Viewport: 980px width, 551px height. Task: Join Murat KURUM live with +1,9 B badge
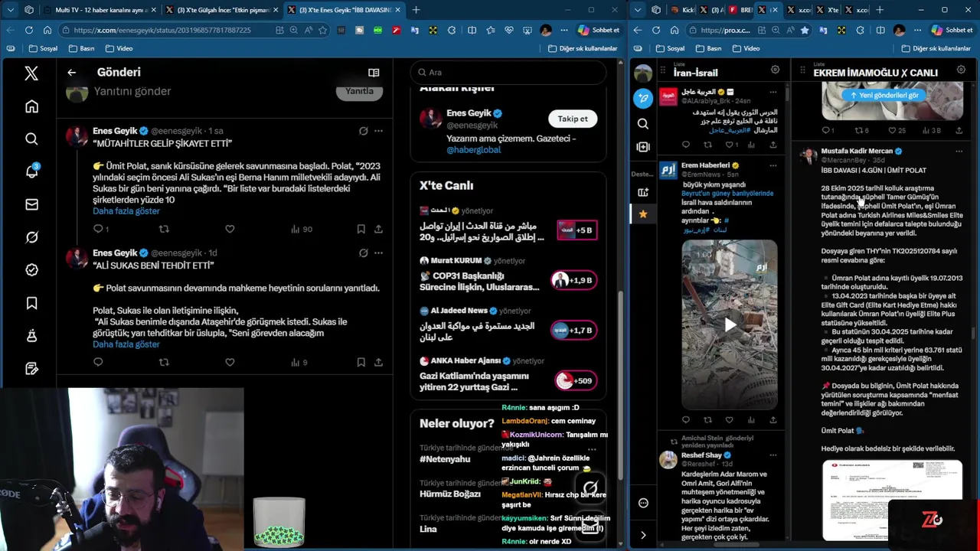(x=574, y=280)
